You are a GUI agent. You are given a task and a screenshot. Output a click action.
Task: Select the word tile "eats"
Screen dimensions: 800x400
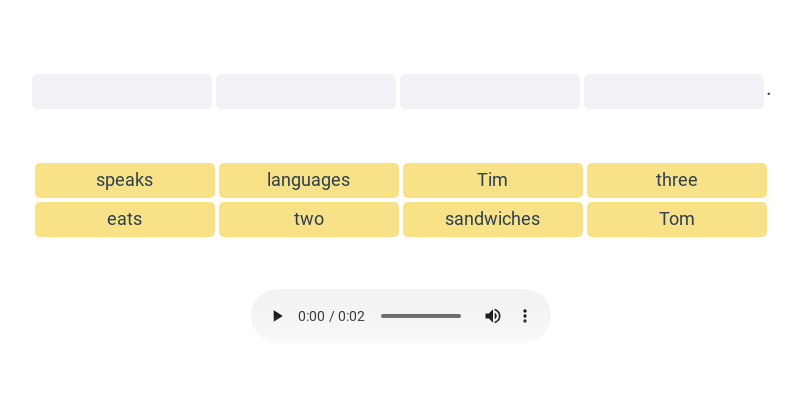pos(125,219)
